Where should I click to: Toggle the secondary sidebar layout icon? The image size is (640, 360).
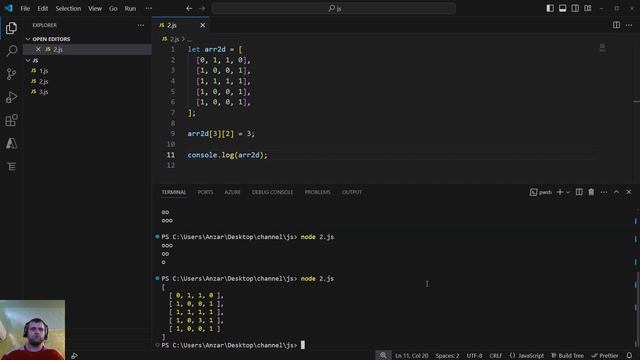[x=575, y=8]
